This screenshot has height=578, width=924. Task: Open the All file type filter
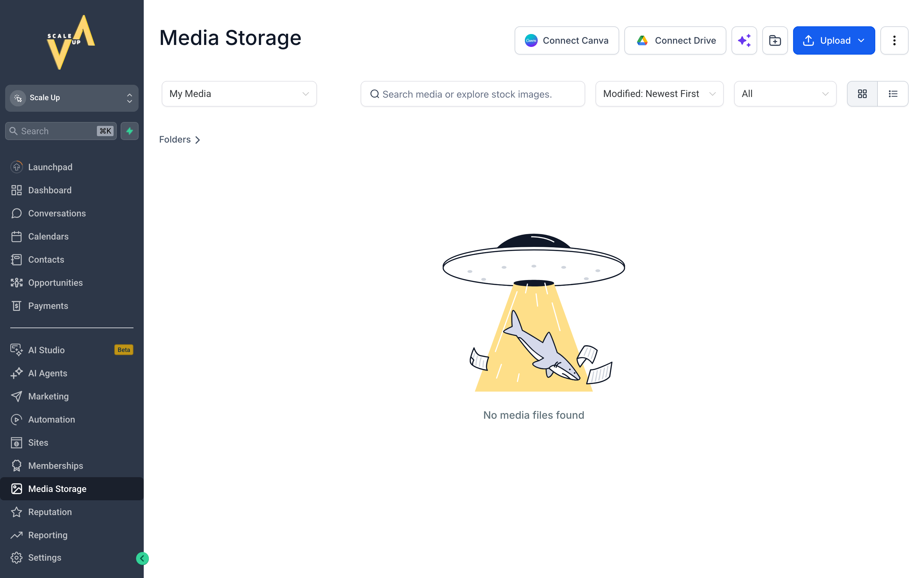785,94
